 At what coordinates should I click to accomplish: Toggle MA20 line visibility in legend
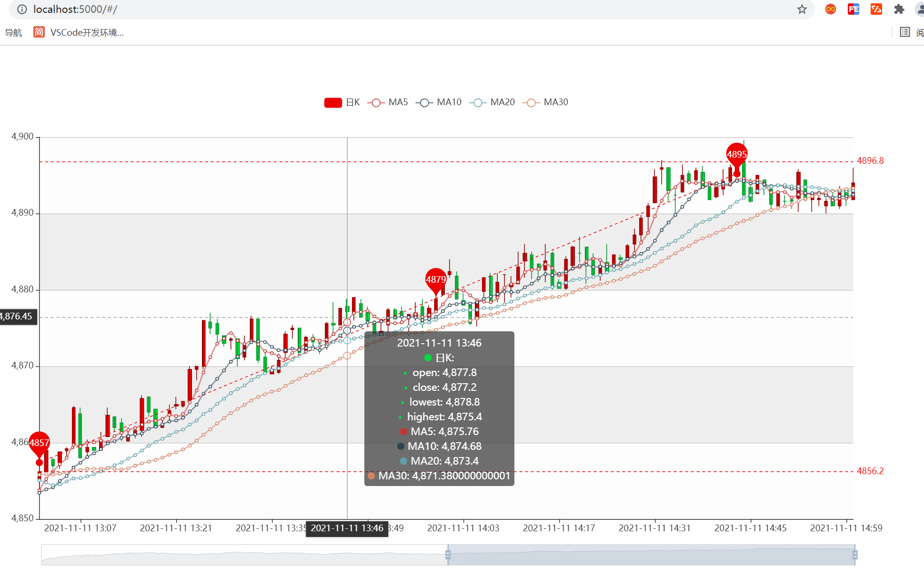492,102
